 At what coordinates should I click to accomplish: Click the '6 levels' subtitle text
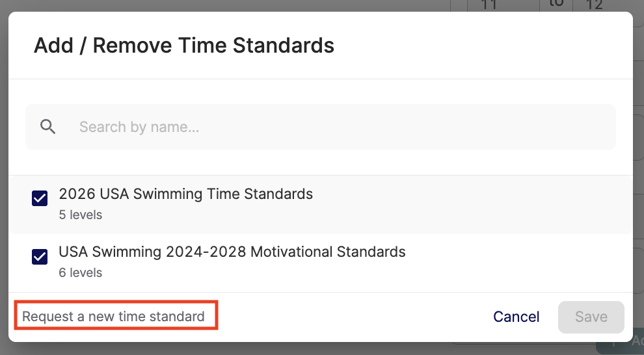coord(81,272)
